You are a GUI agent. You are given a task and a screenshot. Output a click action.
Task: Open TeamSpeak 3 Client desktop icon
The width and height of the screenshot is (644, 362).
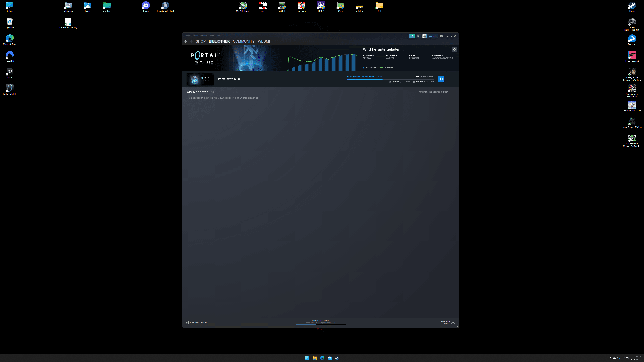(165, 7)
